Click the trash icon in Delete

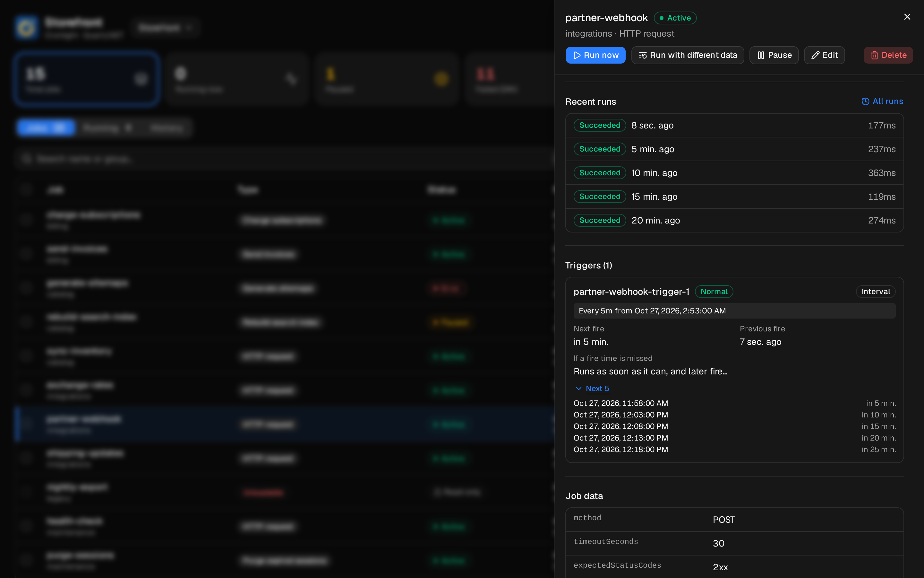pos(874,56)
